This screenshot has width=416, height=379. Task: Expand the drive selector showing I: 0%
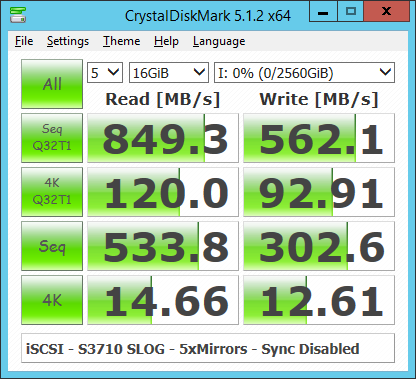[304, 72]
